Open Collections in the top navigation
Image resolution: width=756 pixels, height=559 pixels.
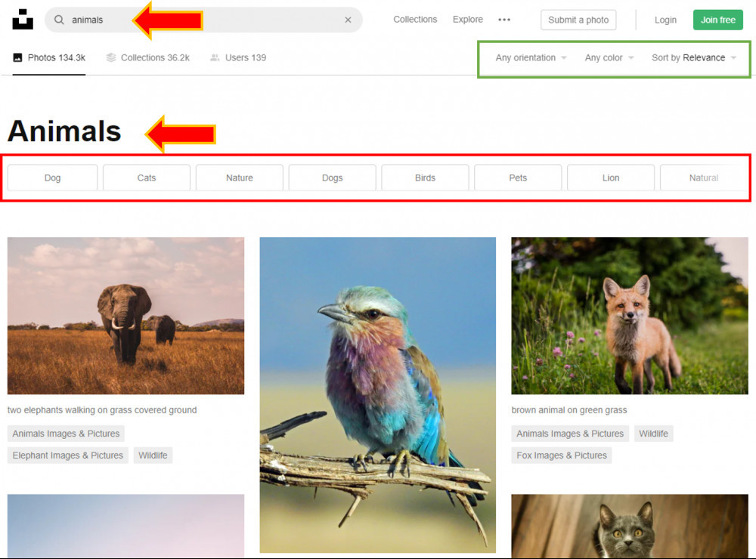[415, 20]
